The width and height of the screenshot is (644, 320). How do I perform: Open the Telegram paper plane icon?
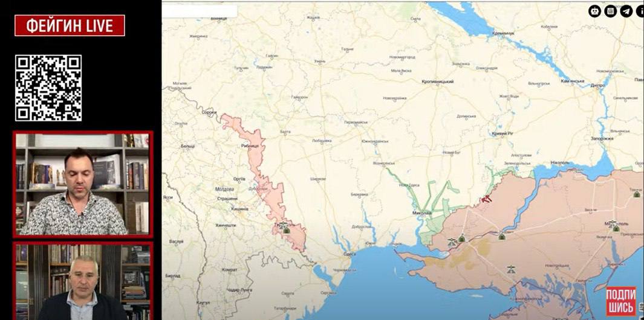click(x=626, y=11)
